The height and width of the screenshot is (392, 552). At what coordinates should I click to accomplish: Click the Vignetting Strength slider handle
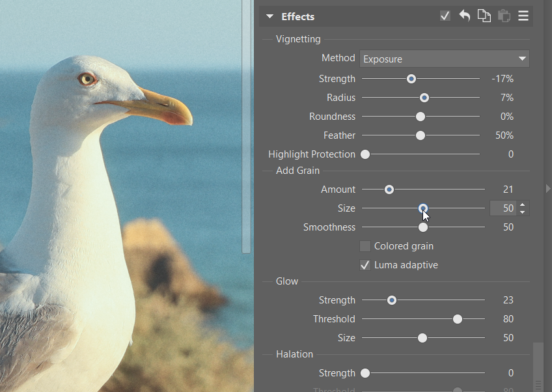411,79
